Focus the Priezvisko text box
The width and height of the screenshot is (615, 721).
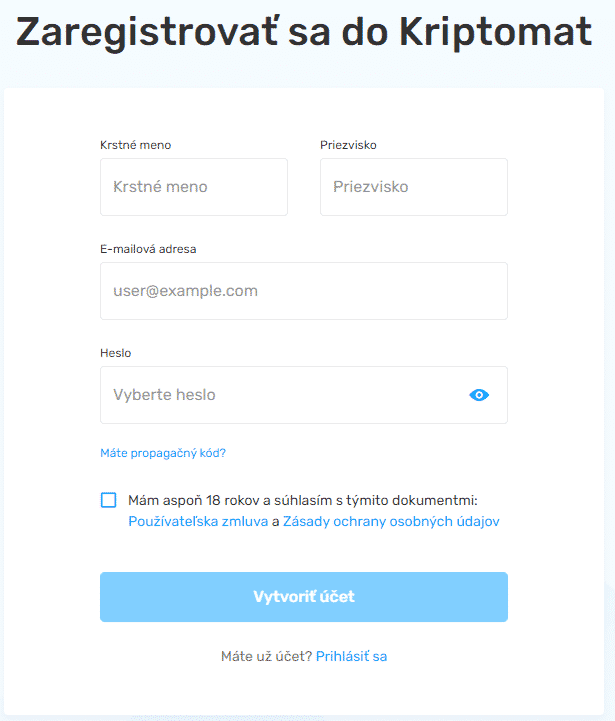(x=413, y=187)
